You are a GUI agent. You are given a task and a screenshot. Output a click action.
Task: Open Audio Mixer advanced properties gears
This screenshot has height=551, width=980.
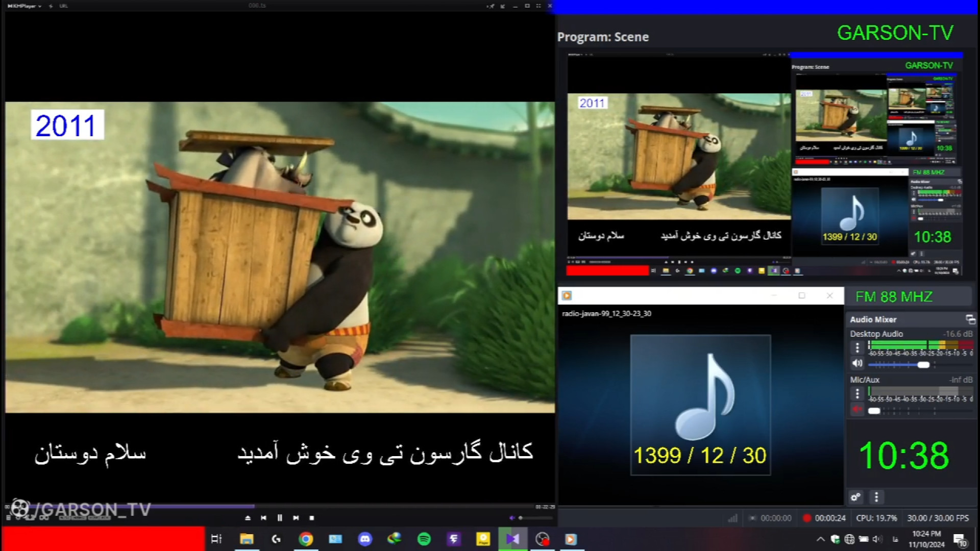point(856,497)
